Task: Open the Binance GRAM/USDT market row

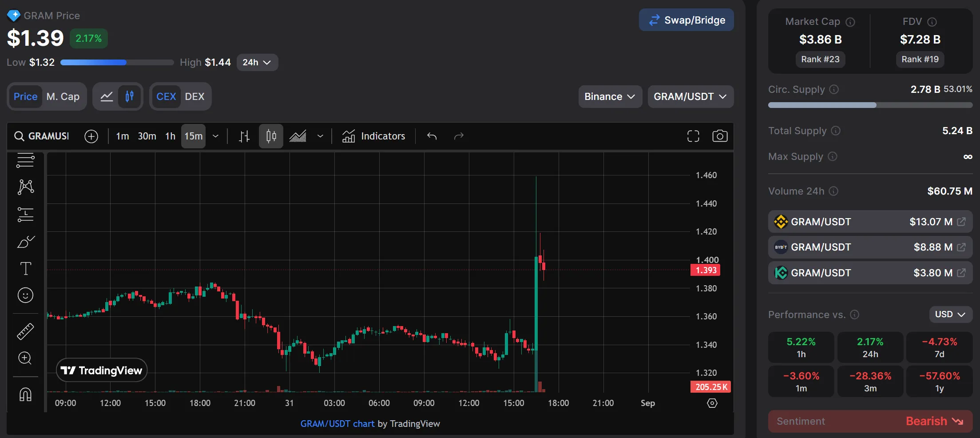Action: tap(870, 222)
